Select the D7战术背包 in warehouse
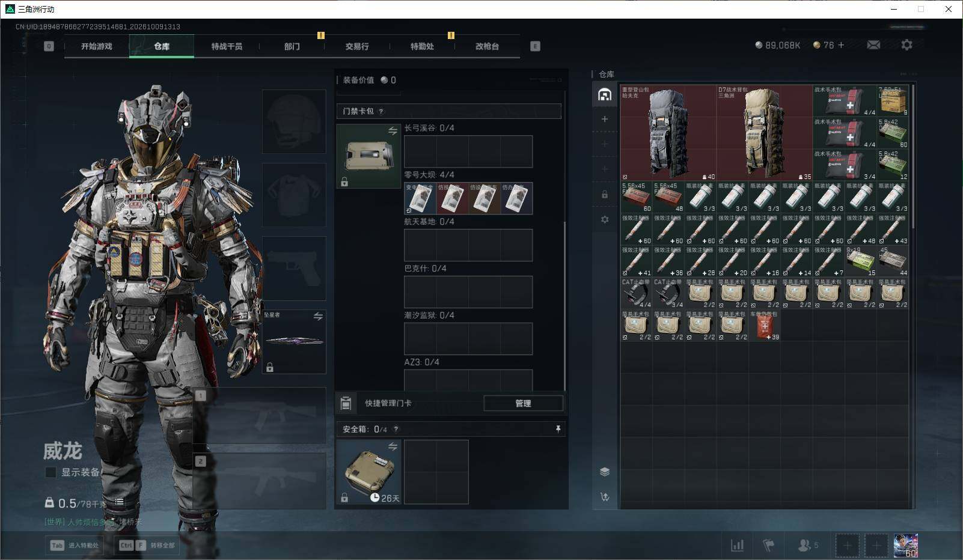The width and height of the screenshot is (963, 560). [x=765, y=133]
